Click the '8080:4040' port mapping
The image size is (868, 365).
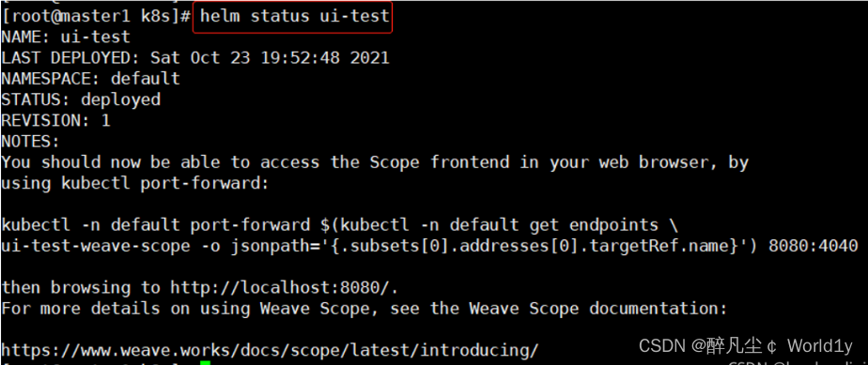814,246
